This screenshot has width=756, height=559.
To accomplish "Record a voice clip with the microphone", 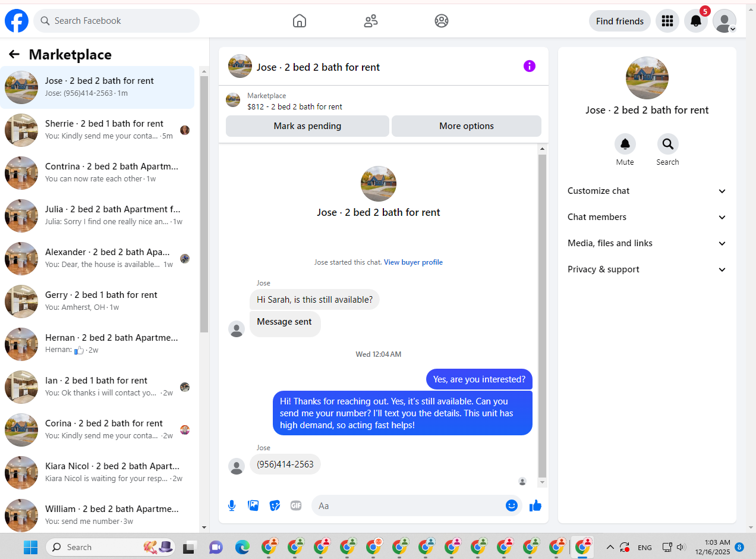I will 232,505.
